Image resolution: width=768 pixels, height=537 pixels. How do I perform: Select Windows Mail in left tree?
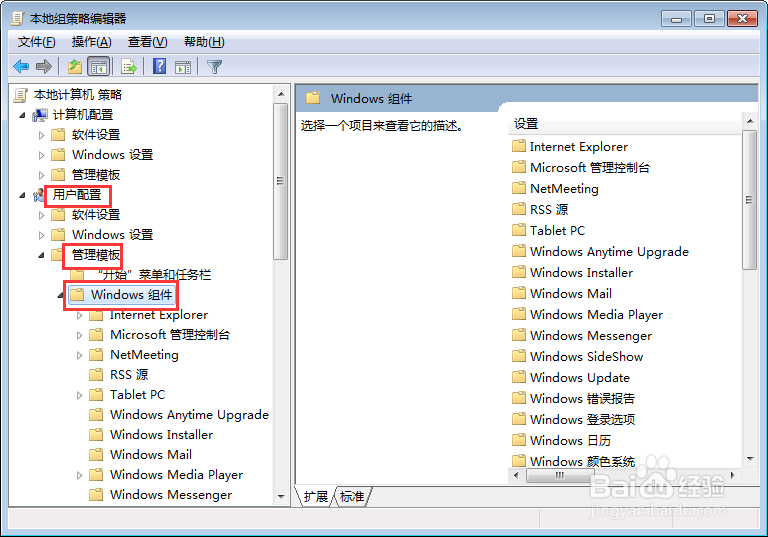151,455
